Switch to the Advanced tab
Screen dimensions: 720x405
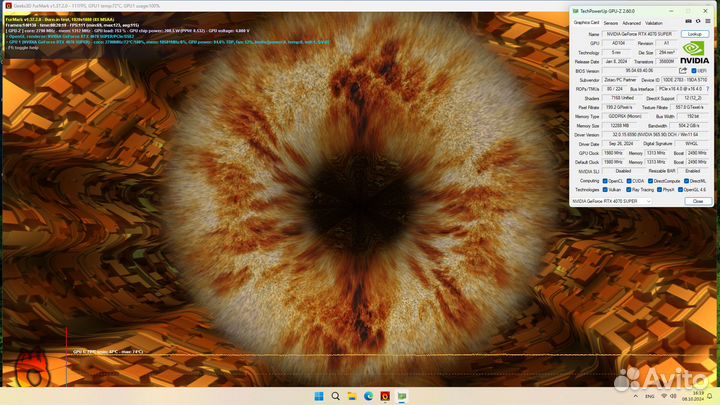[631, 23]
